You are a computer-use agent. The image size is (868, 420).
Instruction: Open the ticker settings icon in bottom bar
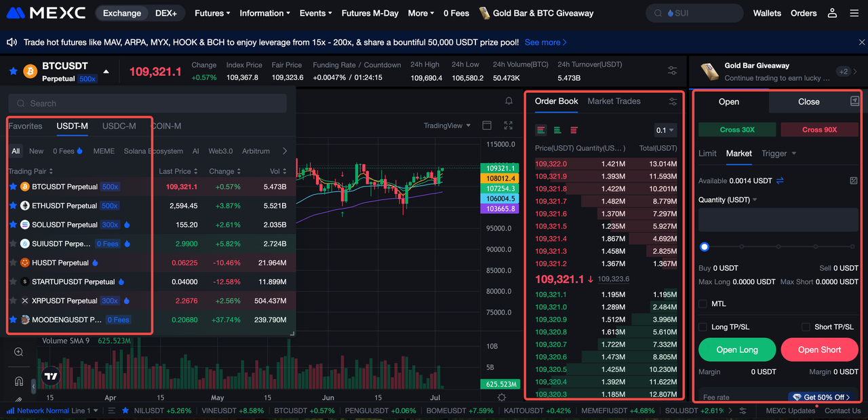coord(743,411)
